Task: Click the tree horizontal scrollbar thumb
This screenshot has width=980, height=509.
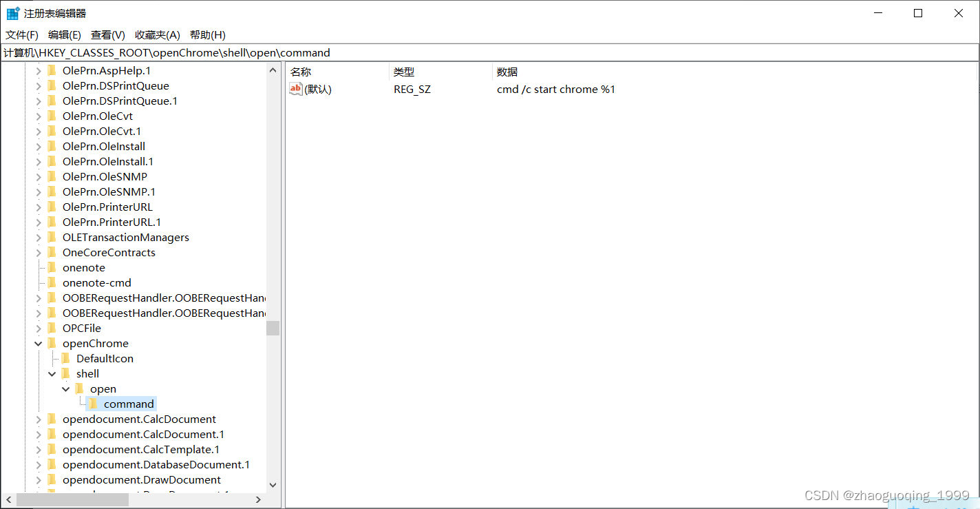Action: coord(72,499)
